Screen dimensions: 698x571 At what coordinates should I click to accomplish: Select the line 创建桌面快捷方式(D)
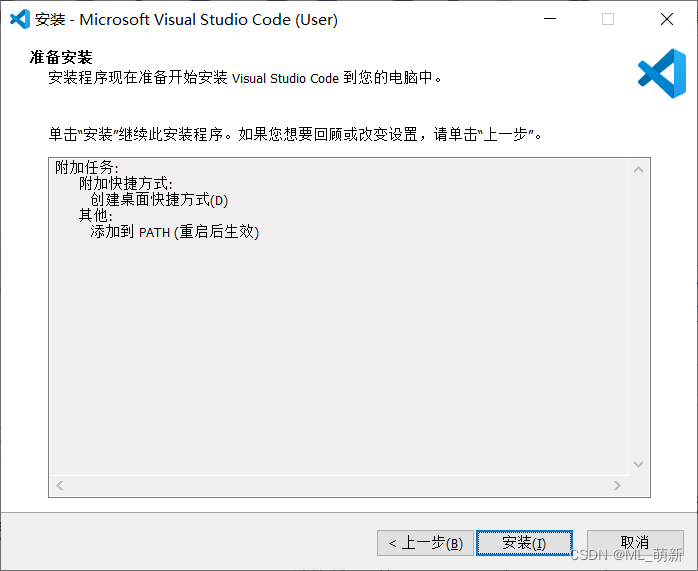159,200
